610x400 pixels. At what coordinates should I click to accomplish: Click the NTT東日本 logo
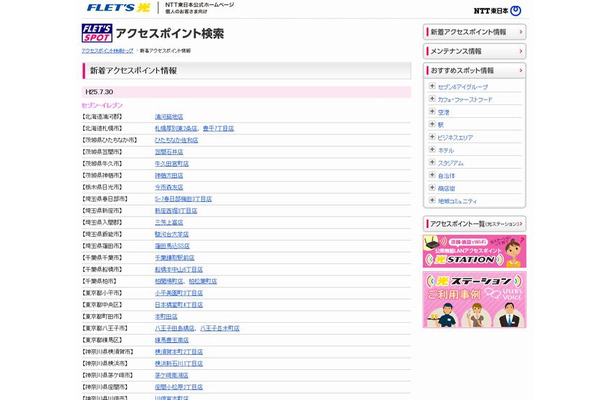[x=497, y=11]
